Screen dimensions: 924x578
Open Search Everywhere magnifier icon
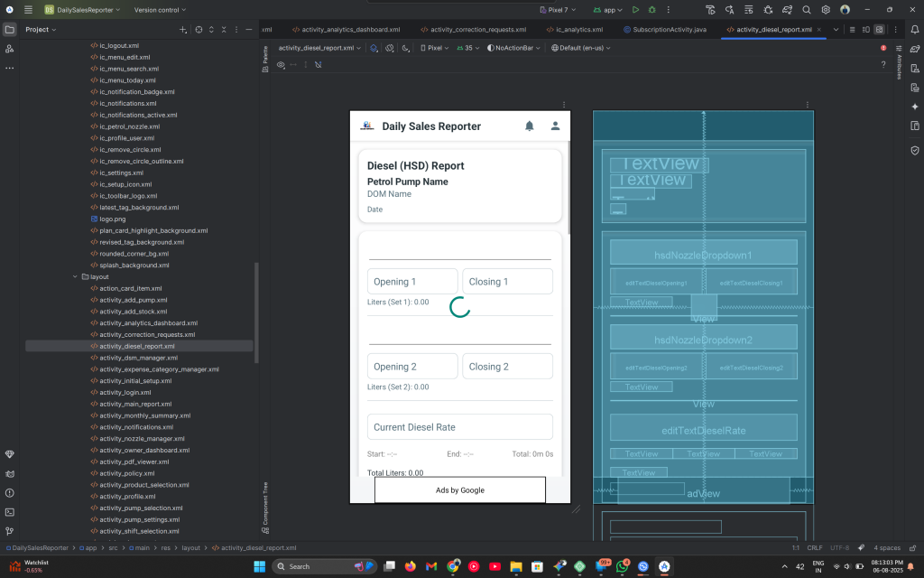pyautogui.click(x=806, y=9)
